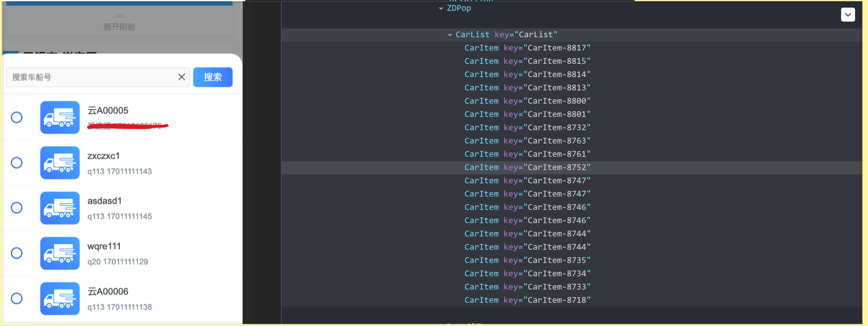
Task: Click the 云A00005 plate text
Action: [x=108, y=111]
